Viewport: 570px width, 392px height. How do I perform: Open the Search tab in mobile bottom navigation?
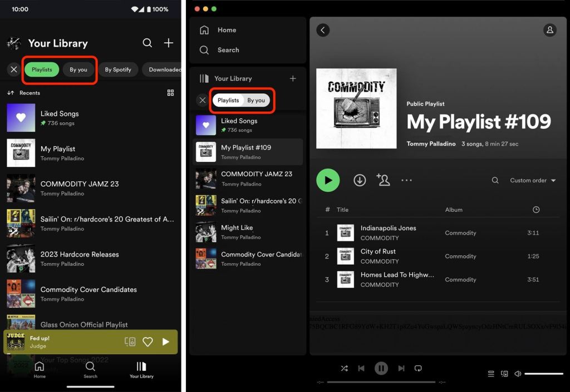click(x=90, y=370)
